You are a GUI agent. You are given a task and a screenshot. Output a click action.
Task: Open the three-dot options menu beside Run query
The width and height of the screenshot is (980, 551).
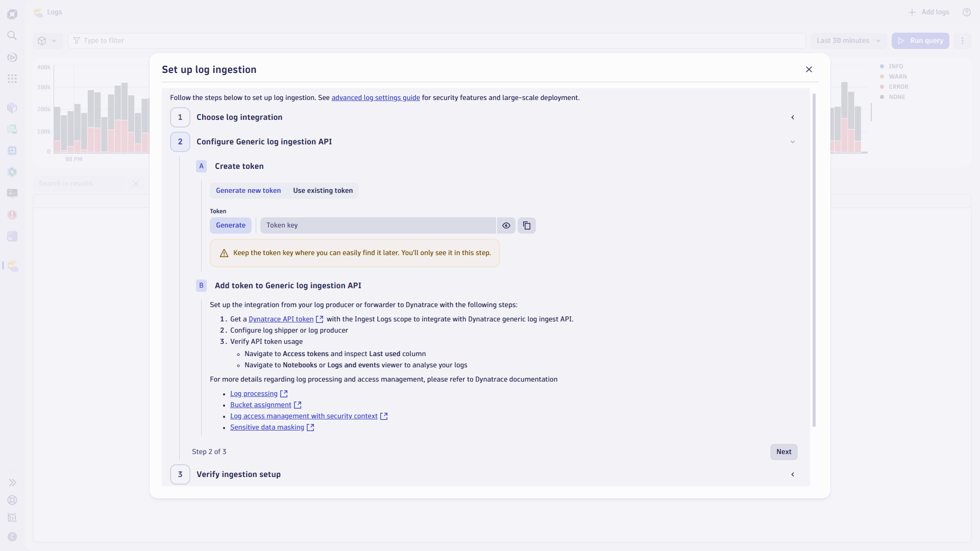963,40
